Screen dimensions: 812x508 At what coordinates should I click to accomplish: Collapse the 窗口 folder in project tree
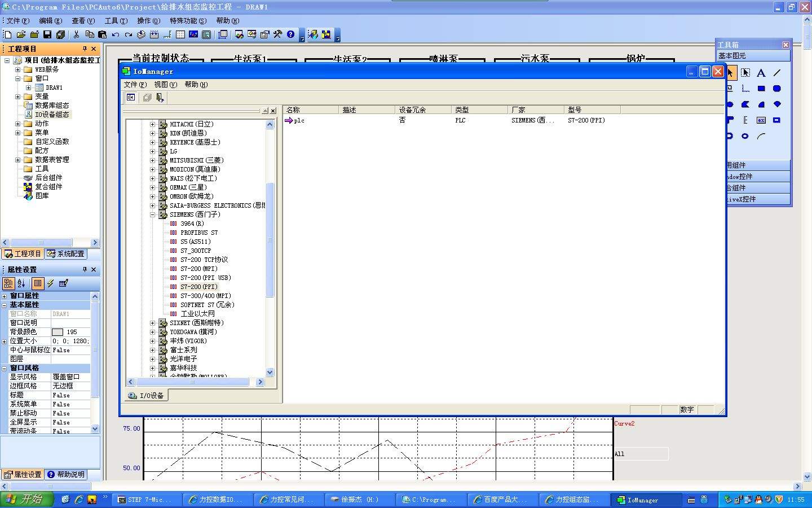17,78
